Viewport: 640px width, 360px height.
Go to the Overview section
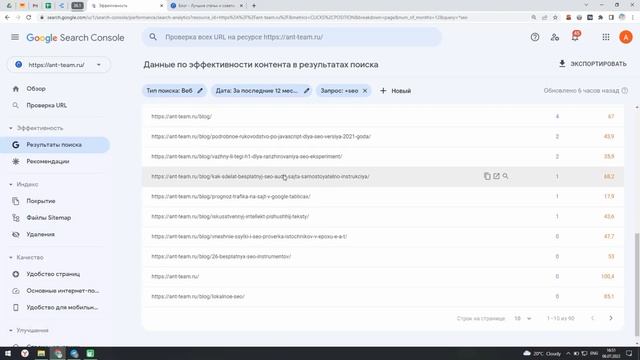click(x=36, y=89)
